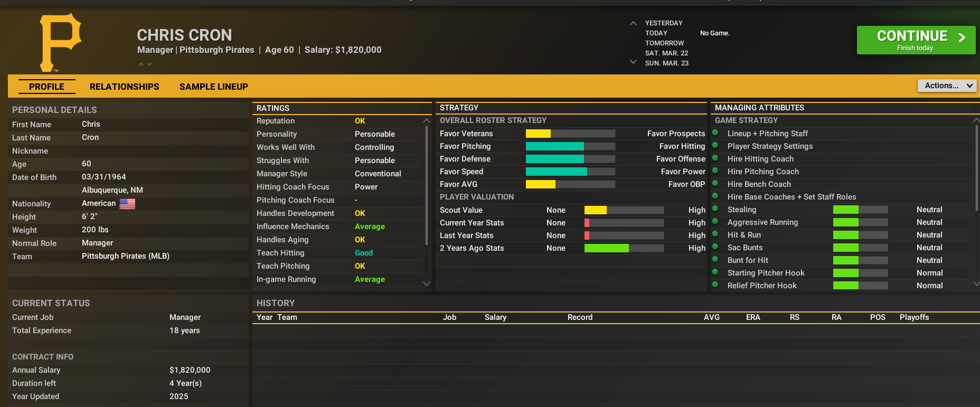Toggle the green indicator beside Bunt for Hit
The height and width of the screenshot is (407, 980).
(x=715, y=260)
